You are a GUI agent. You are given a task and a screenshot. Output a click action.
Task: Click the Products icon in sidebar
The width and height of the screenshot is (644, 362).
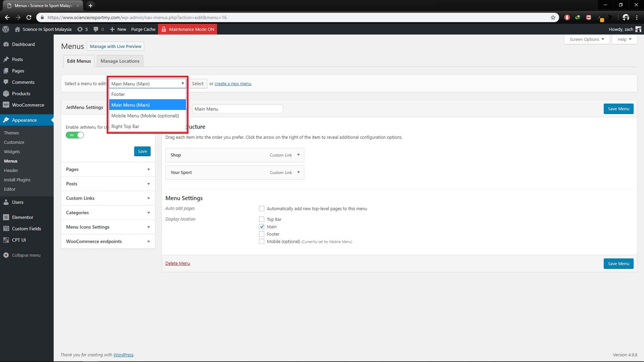click(x=6, y=94)
